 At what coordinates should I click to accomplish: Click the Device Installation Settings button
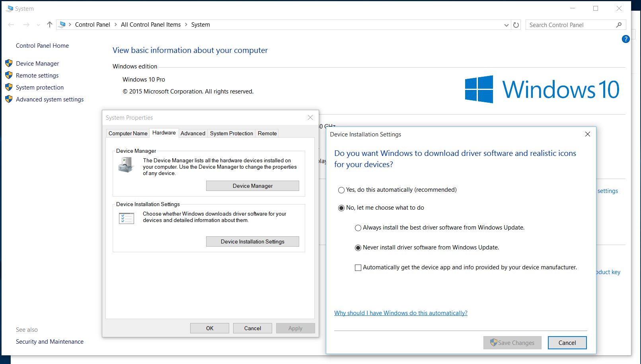pyautogui.click(x=253, y=241)
